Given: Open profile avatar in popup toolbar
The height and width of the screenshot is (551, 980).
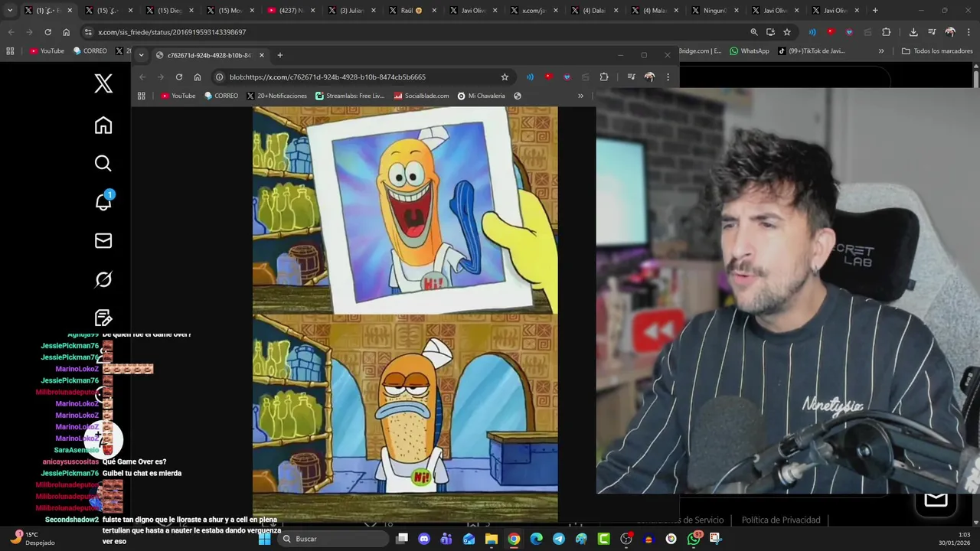Looking at the screenshot, I should coord(649,77).
